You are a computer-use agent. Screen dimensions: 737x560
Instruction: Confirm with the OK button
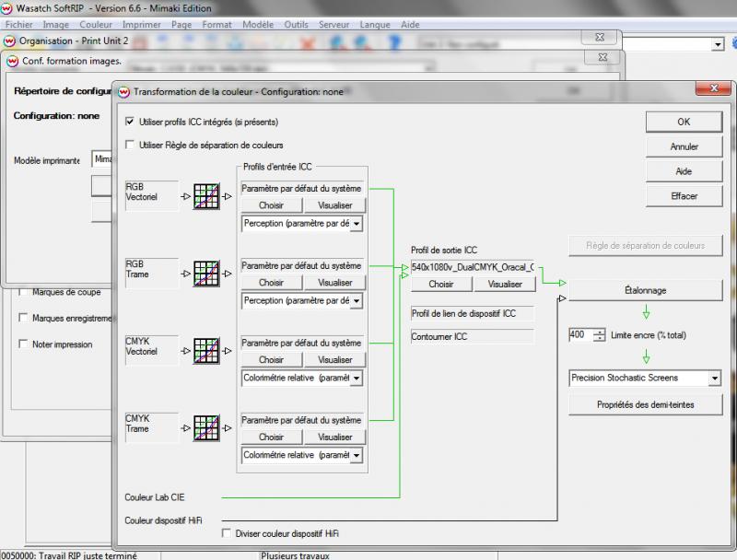click(x=684, y=122)
